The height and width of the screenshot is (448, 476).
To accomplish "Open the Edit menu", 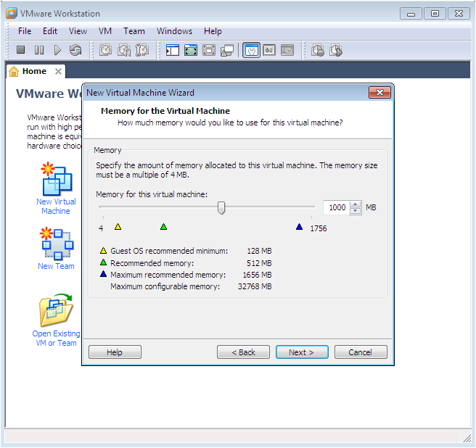I will coord(50,31).
